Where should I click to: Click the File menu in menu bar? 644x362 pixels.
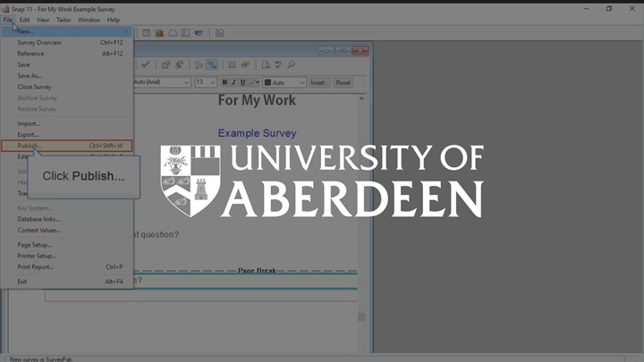click(8, 20)
